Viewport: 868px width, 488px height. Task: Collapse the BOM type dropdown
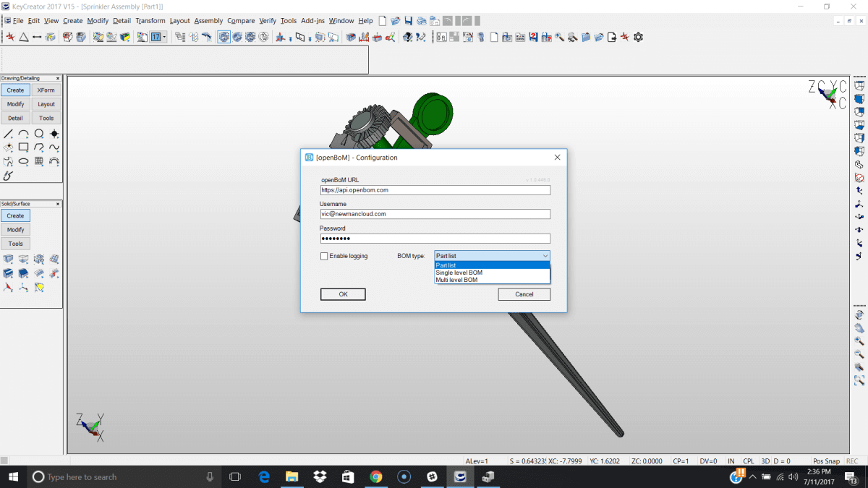(545, 256)
